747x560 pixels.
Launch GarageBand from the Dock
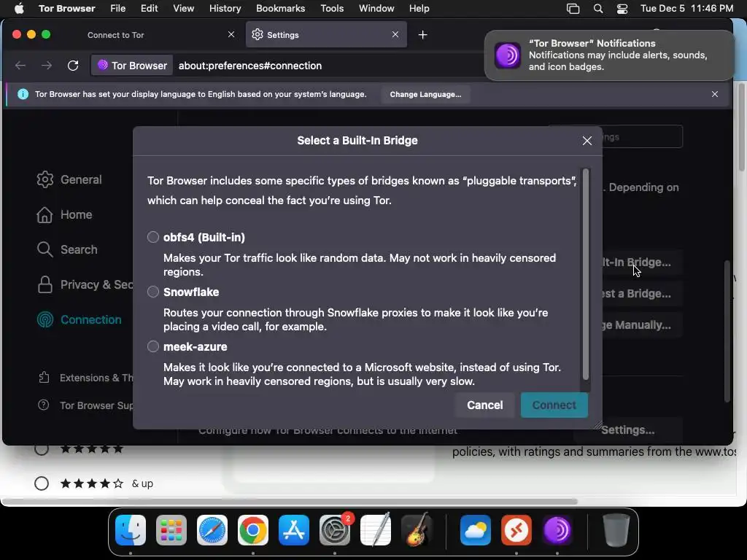coord(417,530)
